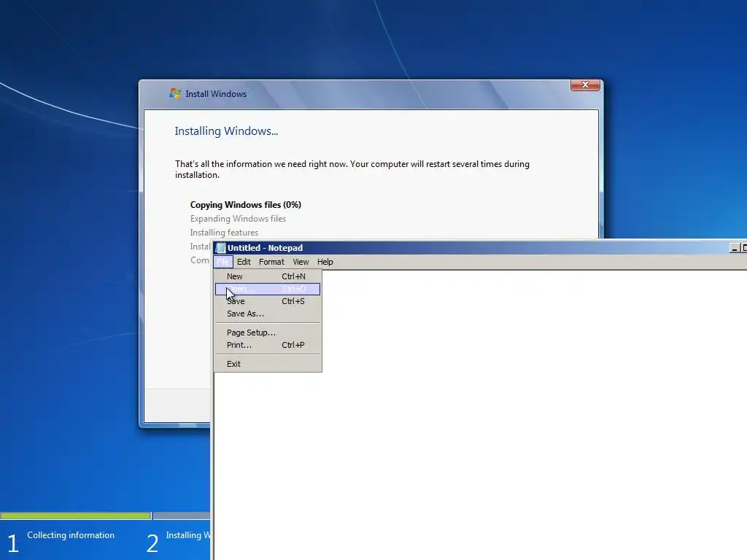Click the Windows flag icon in Install Windows
Viewport: 747px width, 560px height.
coord(175,93)
